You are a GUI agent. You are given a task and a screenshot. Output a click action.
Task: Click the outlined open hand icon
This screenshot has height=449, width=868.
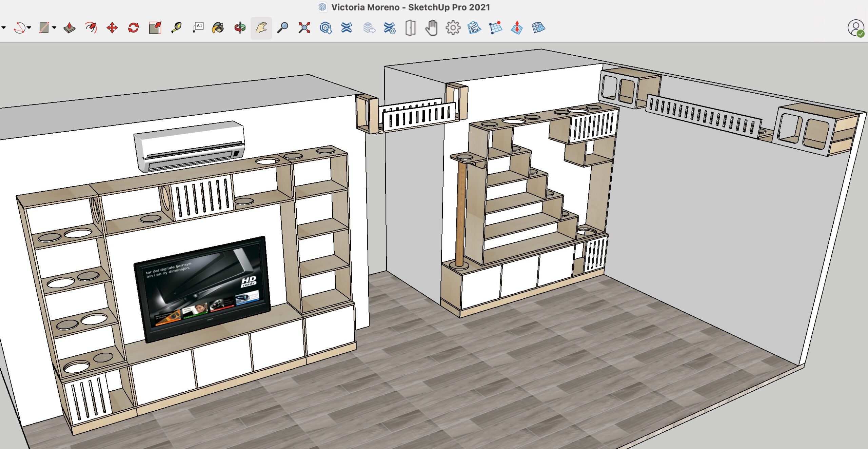pyautogui.click(x=432, y=28)
